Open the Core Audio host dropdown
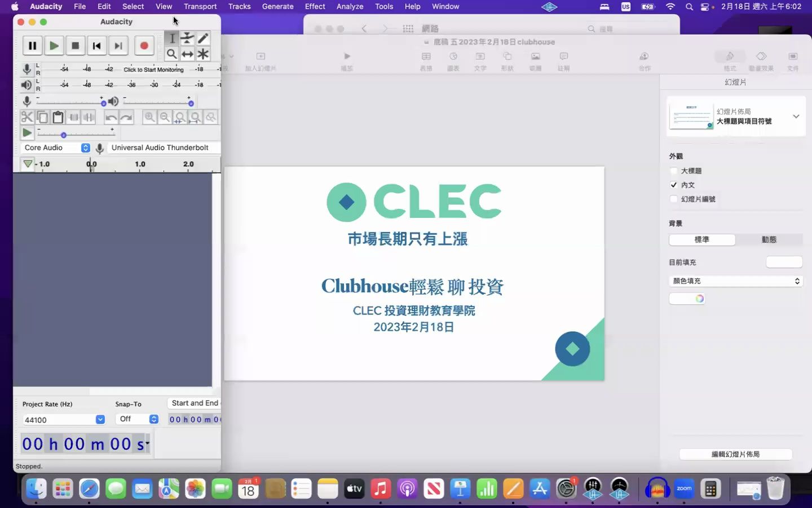Image resolution: width=812 pixels, height=508 pixels. [56, 147]
